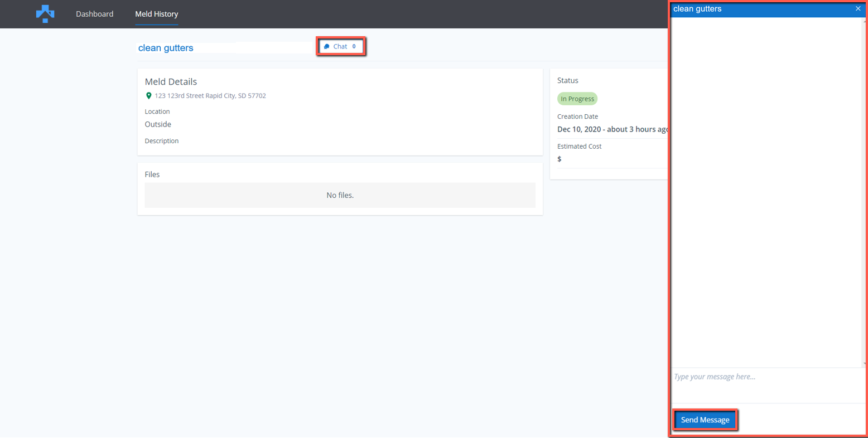Click the Property Meld logo icon
The height and width of the screenshot is (438, 868).
coord(45,13)
